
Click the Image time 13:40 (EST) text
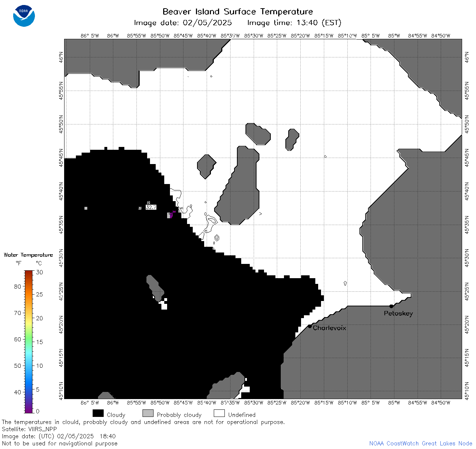tap(294, 23)
